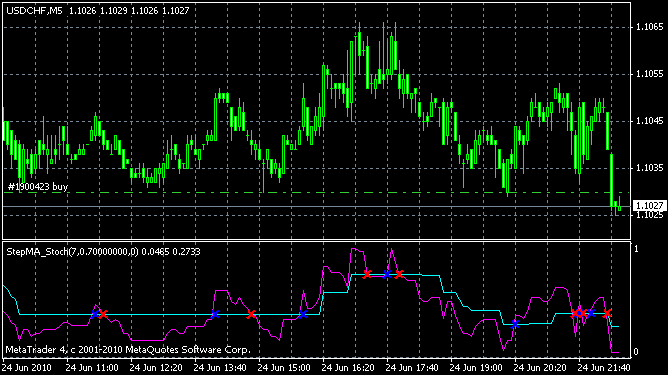
Task: Click the 24 Jun 12:20 time label
Action: 156,367
